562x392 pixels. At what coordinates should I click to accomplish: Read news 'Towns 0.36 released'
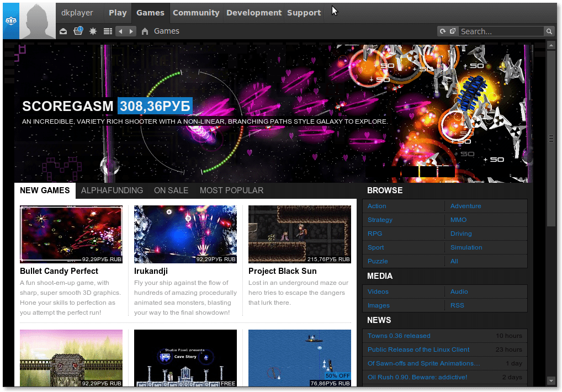pyautogui.click(x=399, y=336)
